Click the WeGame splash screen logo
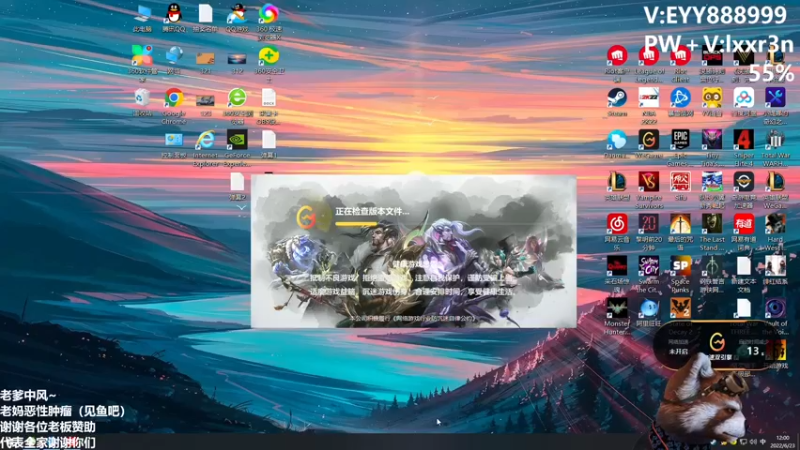This screenshot has height=450, width=800. click(x=307, y=218)
